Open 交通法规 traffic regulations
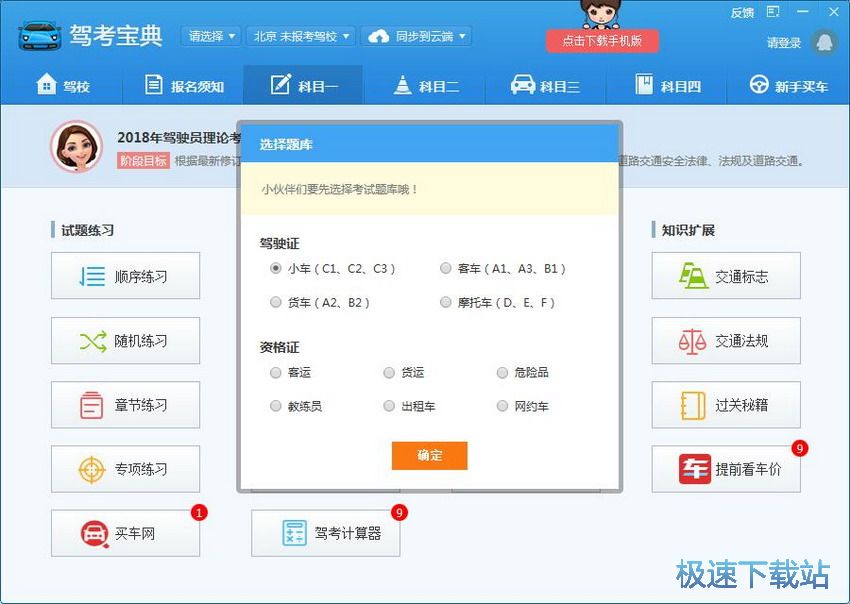This screenshot has width=850, height=604. tap(726, 340)
